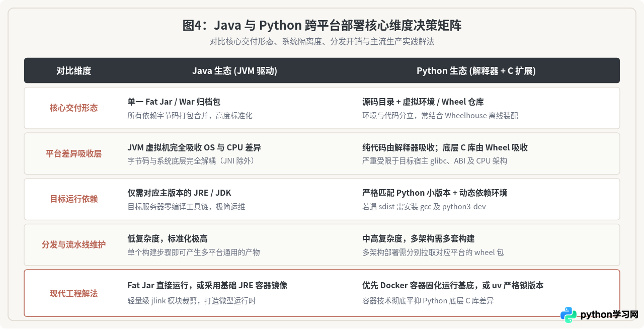The width and height of the screenshot is (644, 329).
Task: Click 单个构建步骤即可产生多平台通用的产物
Action: (x=194, y=252)
